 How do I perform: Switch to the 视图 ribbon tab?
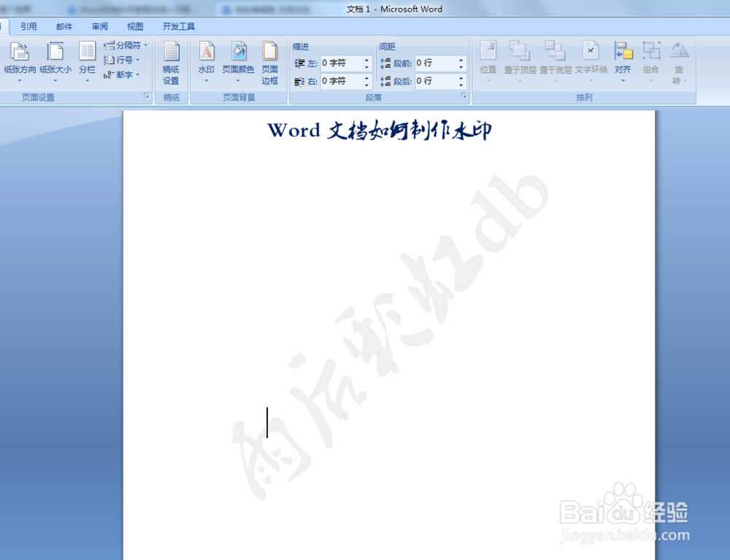tap(135, 26)
